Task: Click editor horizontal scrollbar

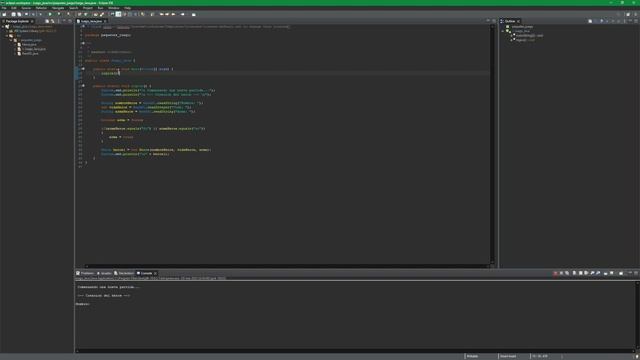Action: (x=286, y=266)
